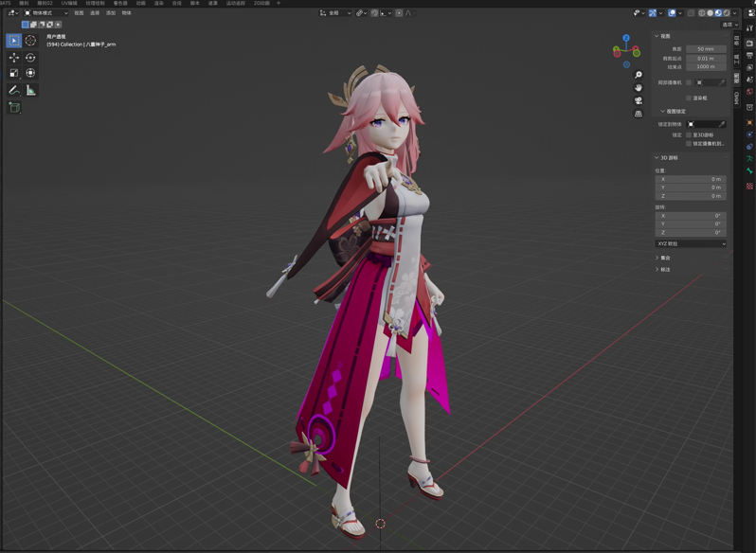Select the Move tool

pos(14,58)
